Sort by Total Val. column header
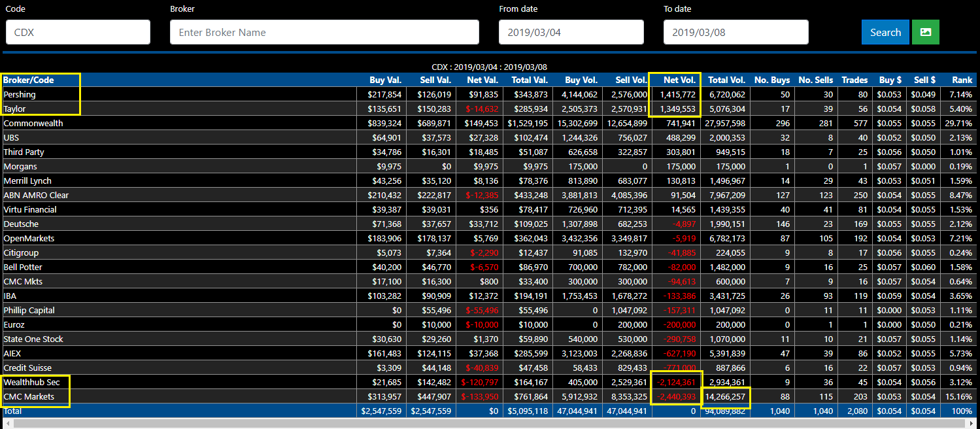This screenshot has width=980, height=429. pos(528,80)
